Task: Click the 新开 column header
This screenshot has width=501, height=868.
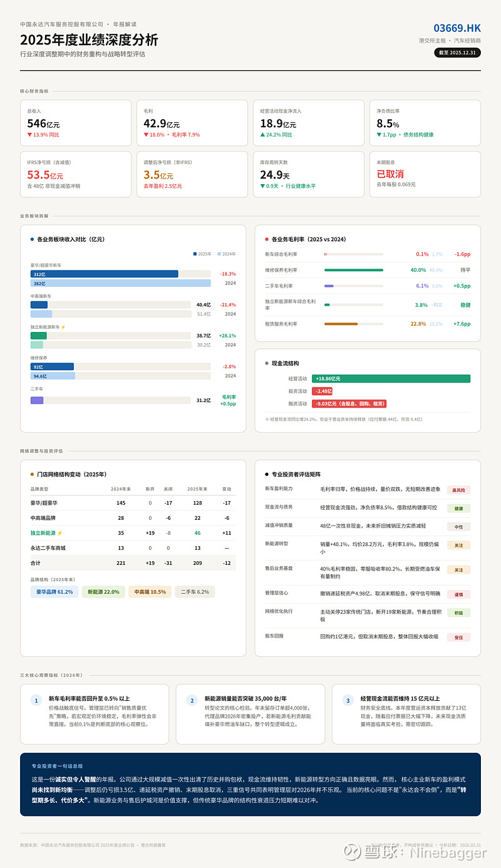Action: point(150,488)
